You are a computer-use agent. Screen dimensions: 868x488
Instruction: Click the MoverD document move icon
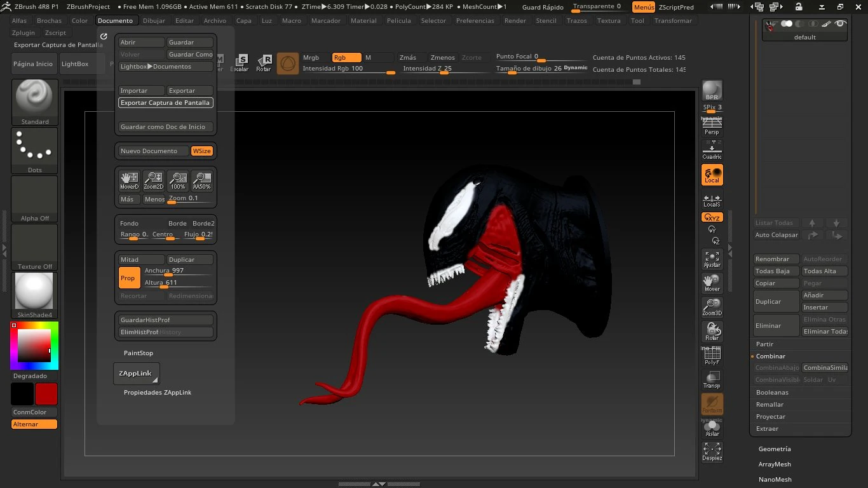point(129,181)
